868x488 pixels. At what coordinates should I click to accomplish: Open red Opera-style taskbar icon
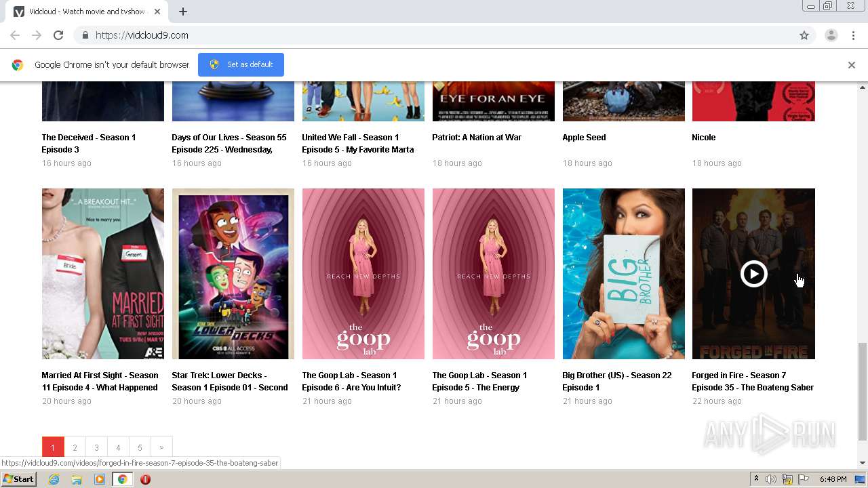coord(145,479)
